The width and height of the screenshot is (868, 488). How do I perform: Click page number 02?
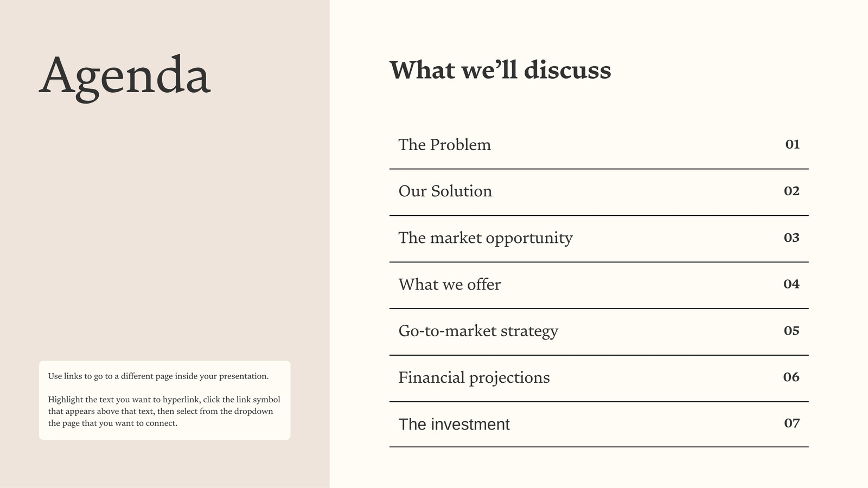pyautogui.click(x=792, y=191)
